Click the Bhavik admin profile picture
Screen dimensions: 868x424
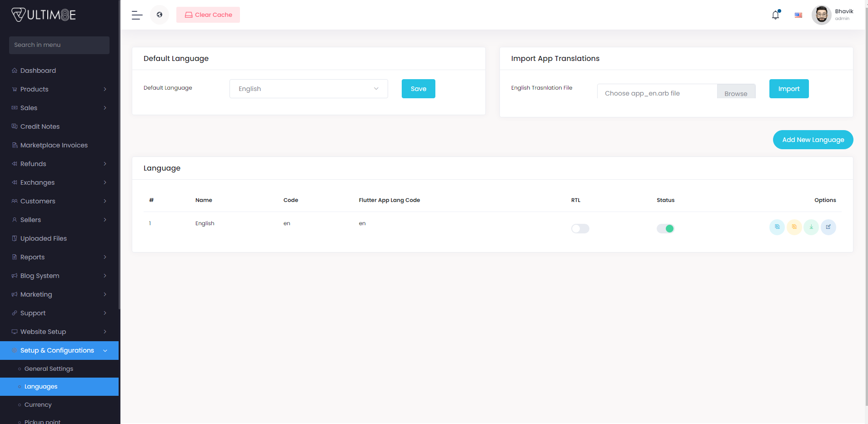coord(822,15)
